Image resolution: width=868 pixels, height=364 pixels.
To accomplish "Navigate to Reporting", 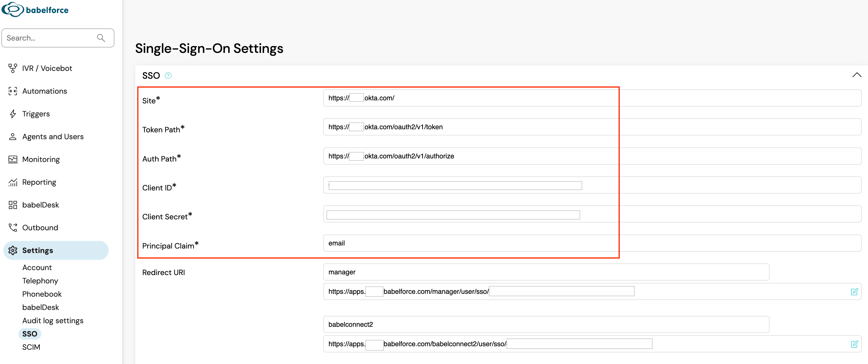I will [x=39, y=182].
